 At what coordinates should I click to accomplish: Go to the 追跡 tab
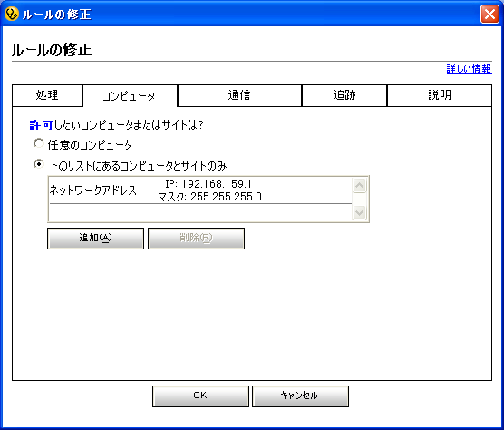[344, 95]
